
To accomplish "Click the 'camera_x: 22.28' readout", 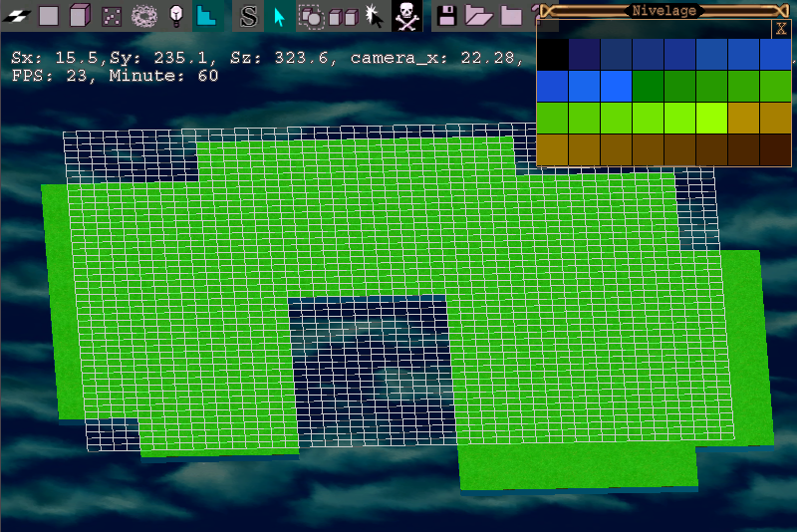I will tap(432, 58).
